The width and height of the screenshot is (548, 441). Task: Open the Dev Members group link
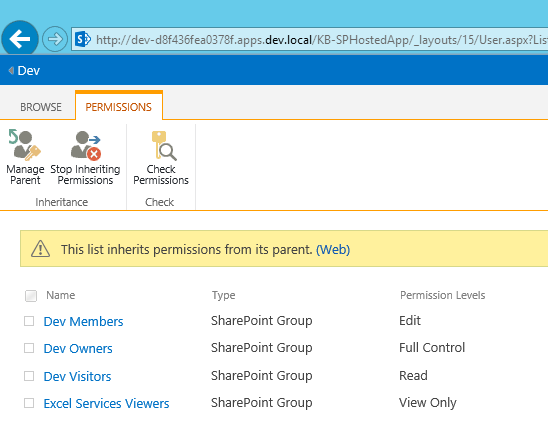[x=83, y=321]
